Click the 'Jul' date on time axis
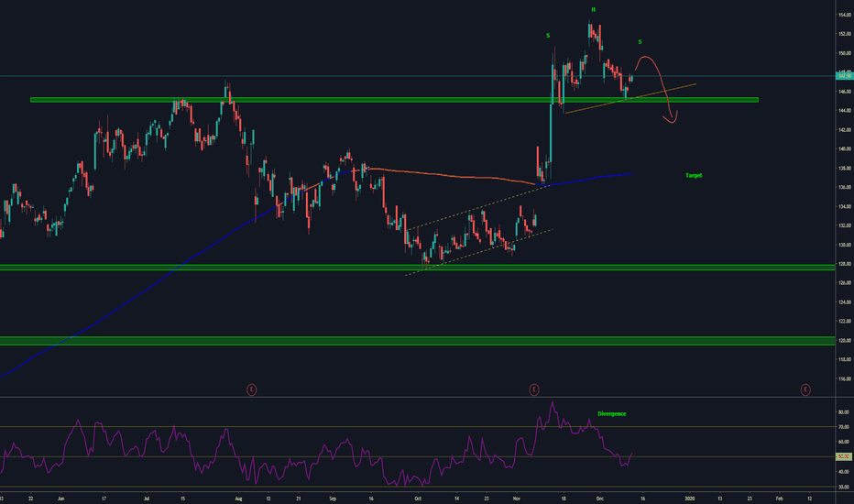Viewport: 854px width, 504px height. [147, 499]
